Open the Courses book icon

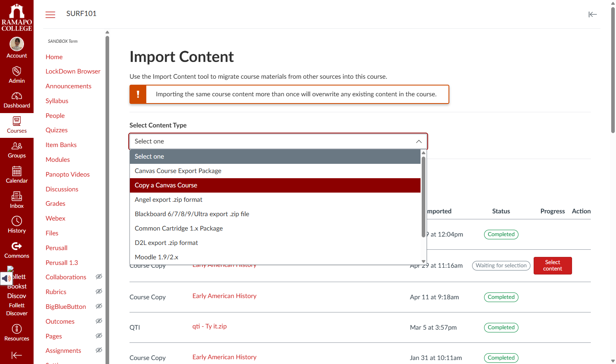17,121
